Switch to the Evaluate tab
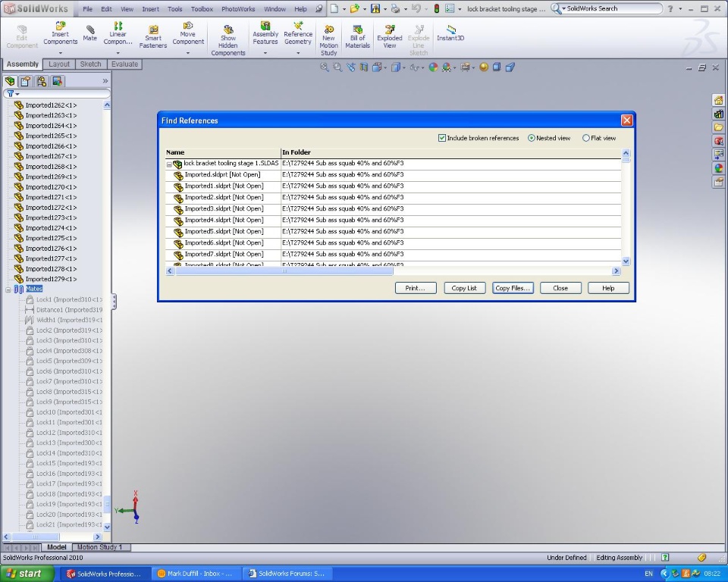728x582 pixels. click(x=124, y=64)
